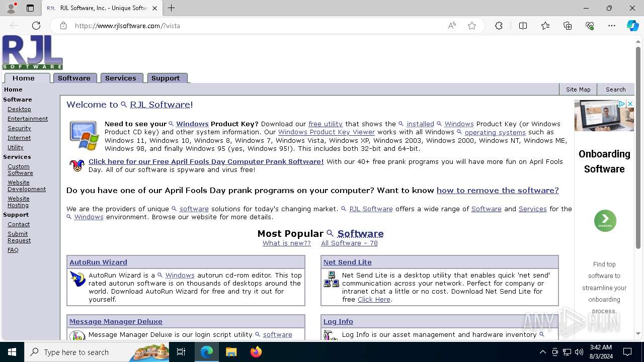Viewport: 644px width, 362px height.
Task: Open Contact sidebar link
Action: pyautogui.click(x=19, y=224)
